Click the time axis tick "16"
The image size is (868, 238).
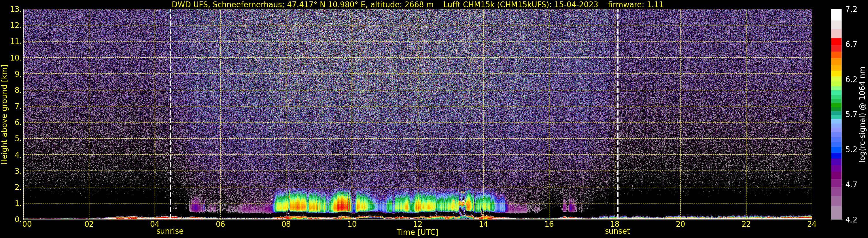[549, 224]
